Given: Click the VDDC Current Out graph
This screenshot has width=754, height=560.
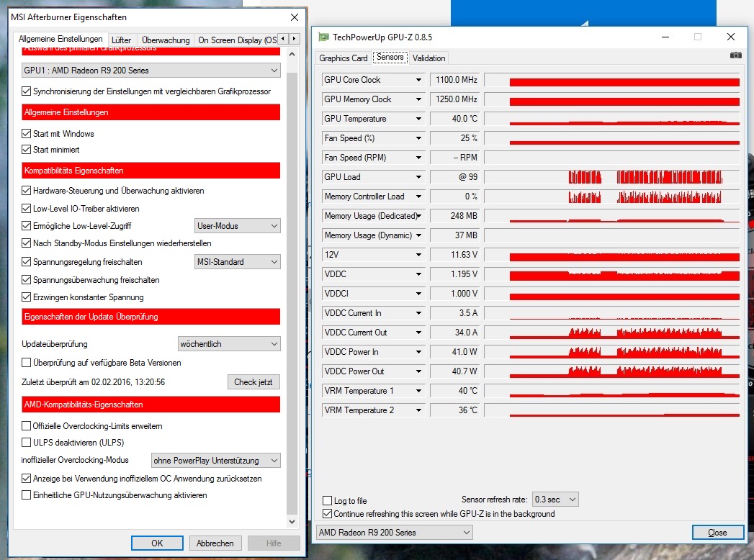Looking at the screenshot, I should (611, 332).
